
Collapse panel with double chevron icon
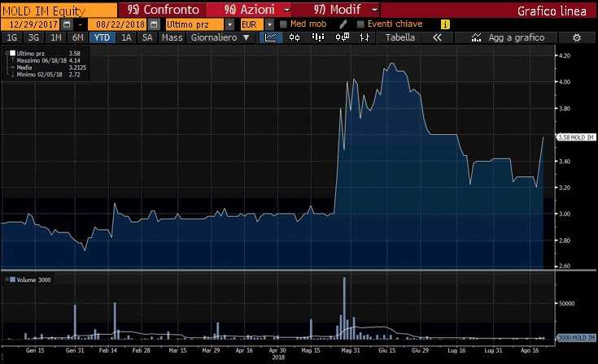coord(437,37)
